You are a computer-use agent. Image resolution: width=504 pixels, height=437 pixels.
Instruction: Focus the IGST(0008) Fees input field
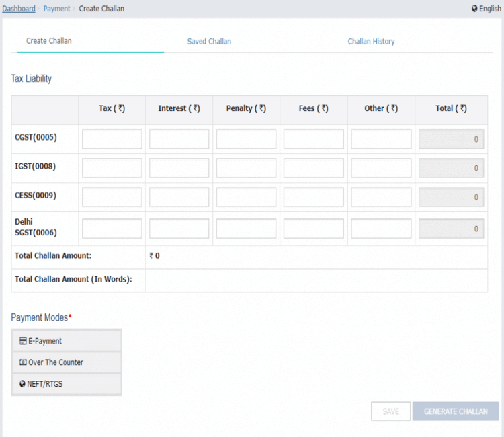(314, 168)
